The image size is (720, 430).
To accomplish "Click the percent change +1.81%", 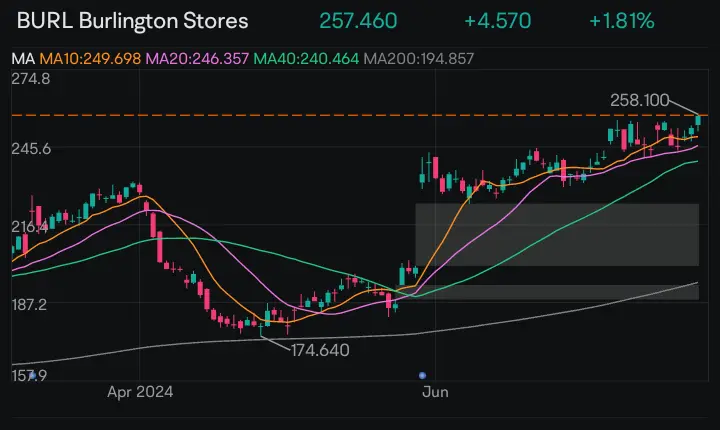I will pyautogui.click(x=622, y=21).
